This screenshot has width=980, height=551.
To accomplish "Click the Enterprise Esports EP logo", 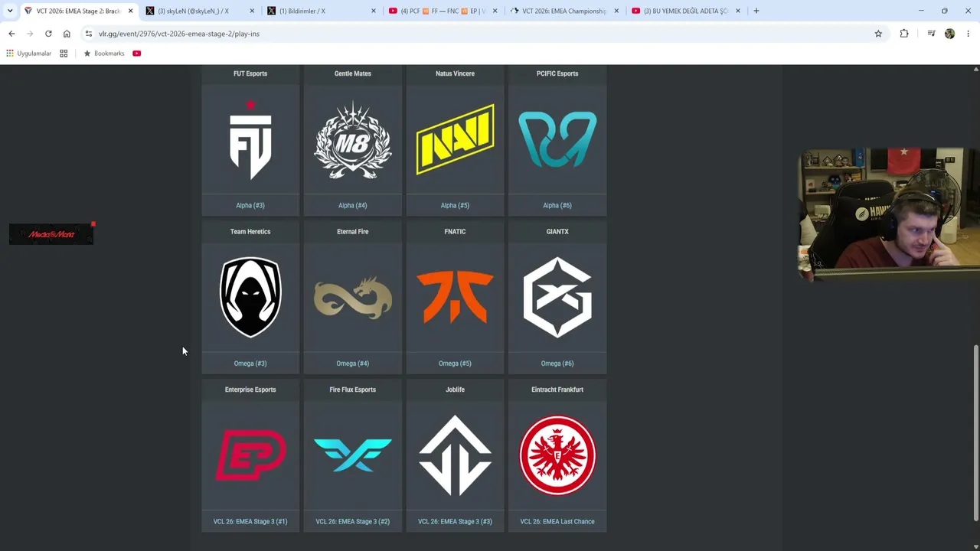I will click(x=250, y=455).
